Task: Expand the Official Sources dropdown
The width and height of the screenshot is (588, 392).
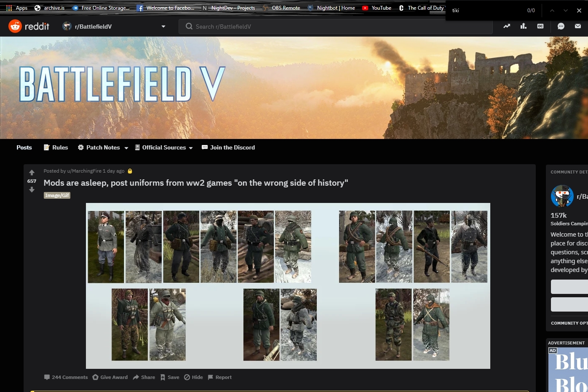Action: [x=163, y=147]
